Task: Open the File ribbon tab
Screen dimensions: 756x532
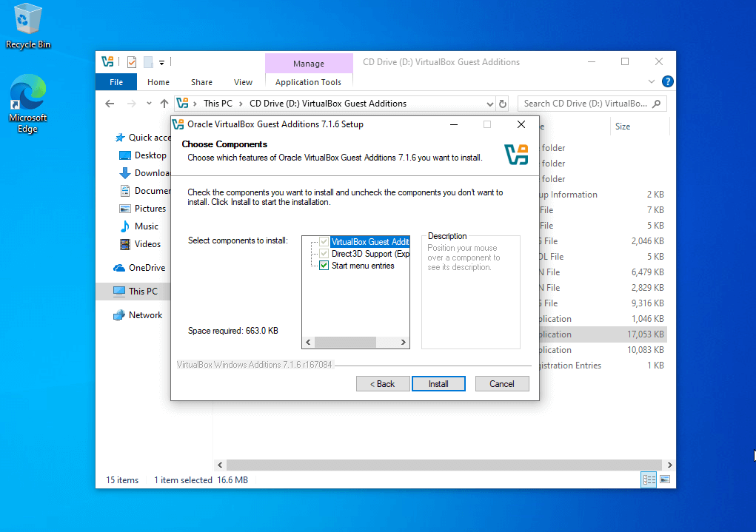Action: pyautogui.click(x=116, y=82)
